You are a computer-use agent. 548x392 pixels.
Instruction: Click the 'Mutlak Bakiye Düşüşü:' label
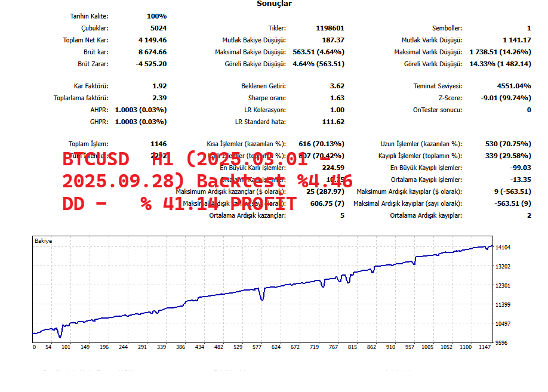pos(254,40)
